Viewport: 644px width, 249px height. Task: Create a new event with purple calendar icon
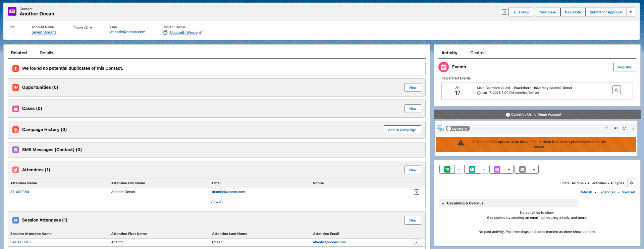click(497, 170)
